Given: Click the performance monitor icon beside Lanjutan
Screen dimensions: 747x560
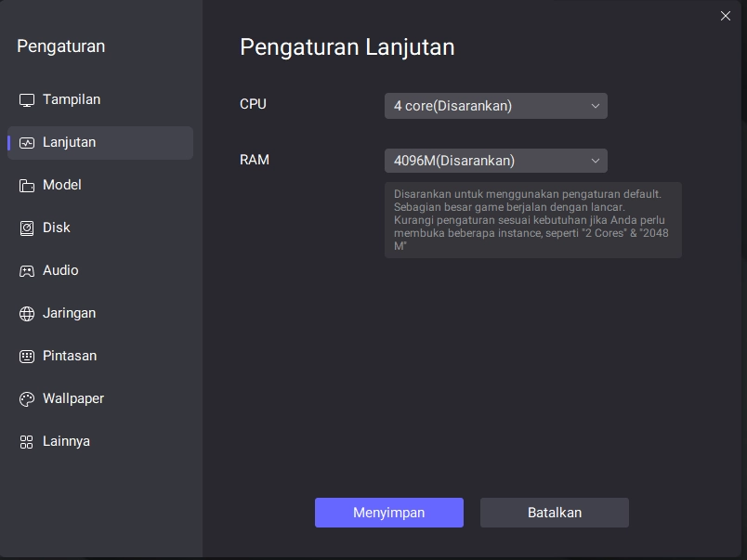Looking at the screenshot, I should [x=26, y=143].
